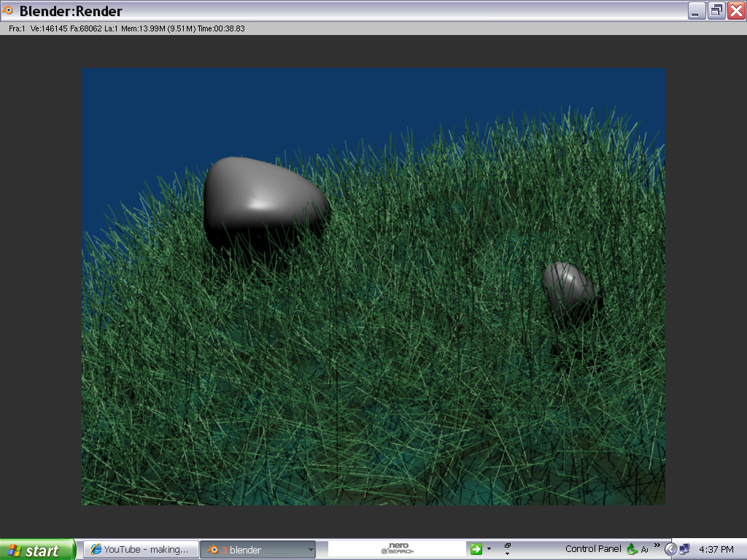The height and width of the screenshot is (560, 747).
Task: Click the taskbar clock showing 4:37 PM
Action: pos(716,549)
